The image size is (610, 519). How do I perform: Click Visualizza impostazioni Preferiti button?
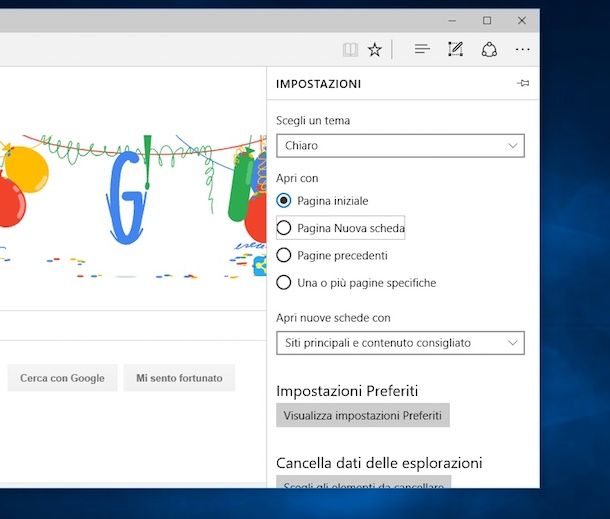[x=363, y=416]
